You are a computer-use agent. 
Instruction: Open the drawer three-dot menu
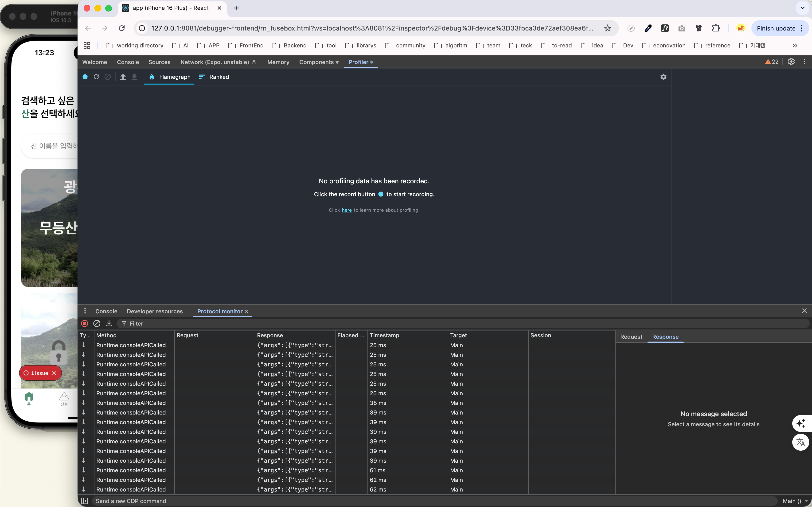click(x=85, y=311)
